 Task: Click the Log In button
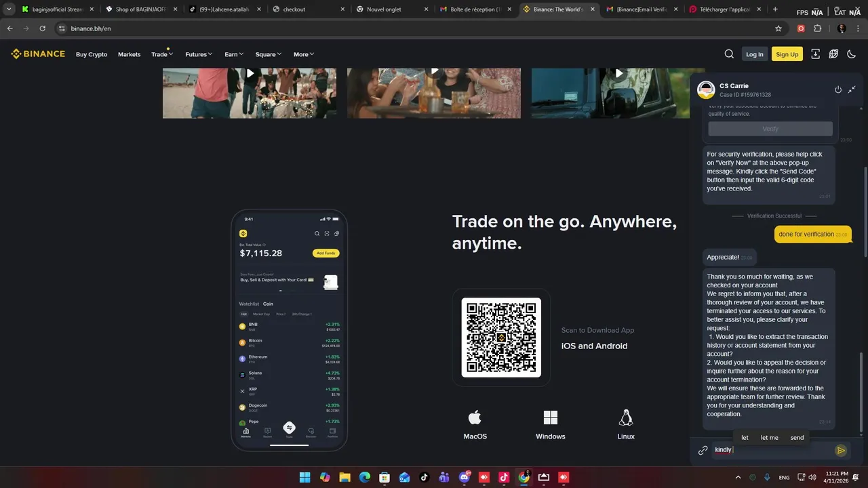tap(754, 54)
